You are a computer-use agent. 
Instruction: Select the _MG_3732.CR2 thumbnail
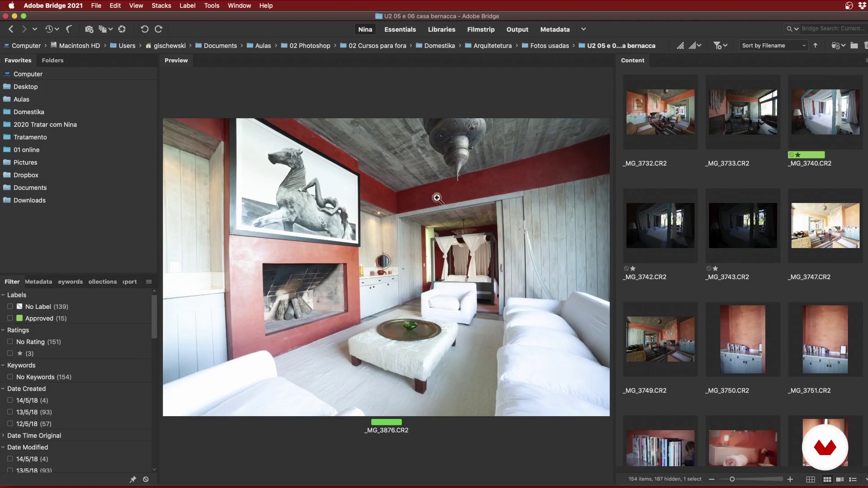(x=660, y=112)
